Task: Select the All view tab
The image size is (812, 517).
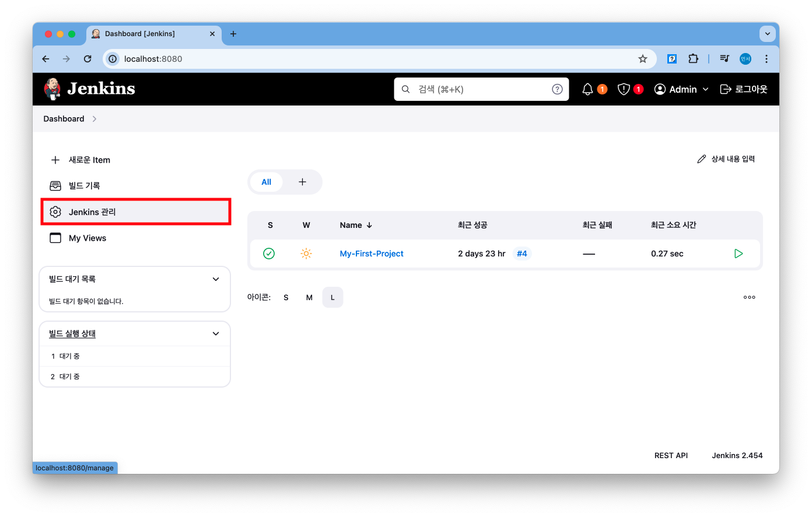Action: tap(267, 182)
